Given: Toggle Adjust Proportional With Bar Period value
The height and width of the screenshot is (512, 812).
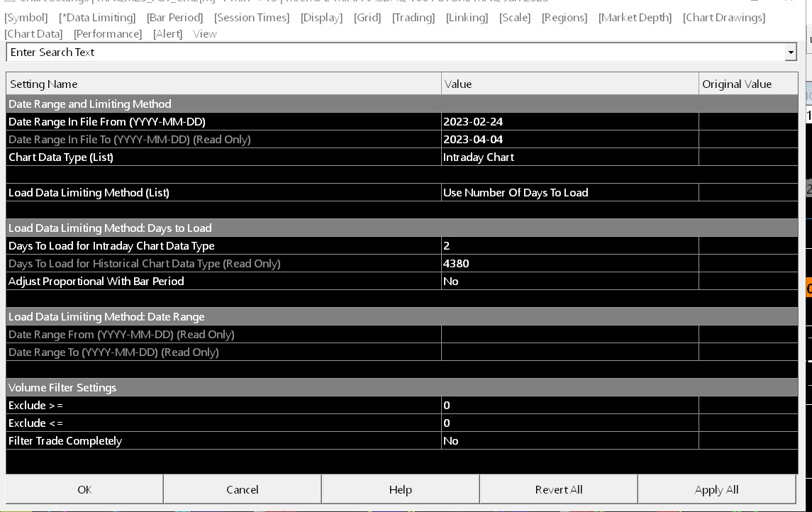Looking at the screenshot, I should [569, 281].
